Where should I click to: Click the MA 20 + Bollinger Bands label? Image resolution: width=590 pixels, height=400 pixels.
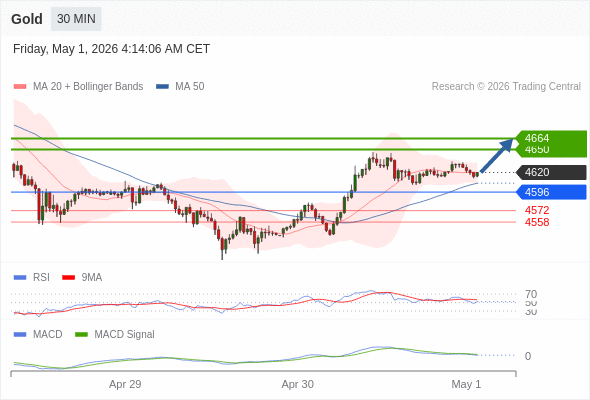click(x=88, y=87)
